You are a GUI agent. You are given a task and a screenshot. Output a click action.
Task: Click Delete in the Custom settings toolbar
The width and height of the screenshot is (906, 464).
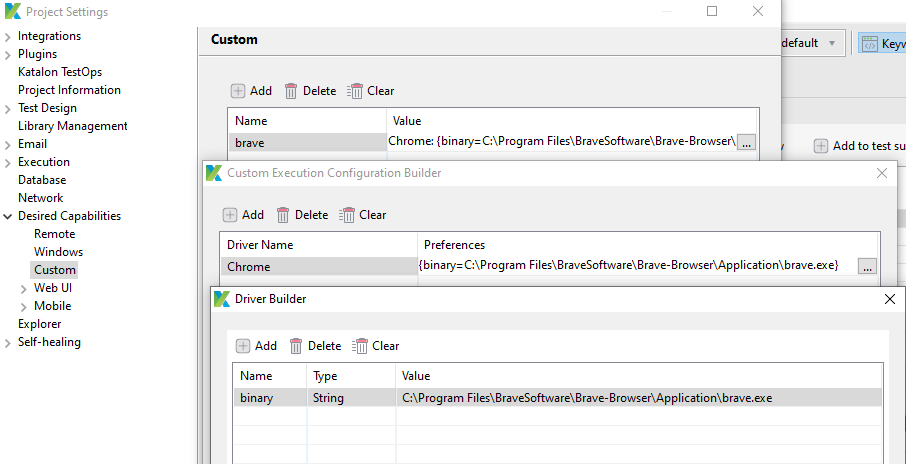pyautogui.click(x=310, y=91)
